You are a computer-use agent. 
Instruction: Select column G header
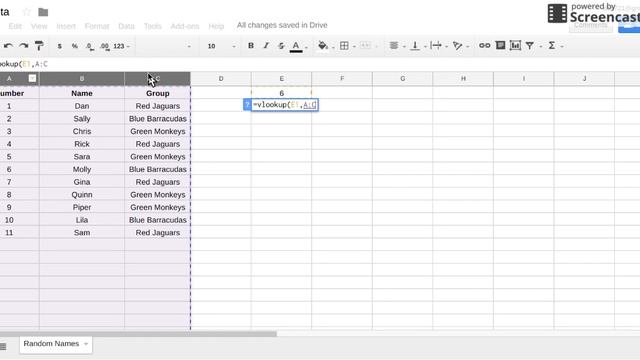pyautogui.click(x=402, y=78)
